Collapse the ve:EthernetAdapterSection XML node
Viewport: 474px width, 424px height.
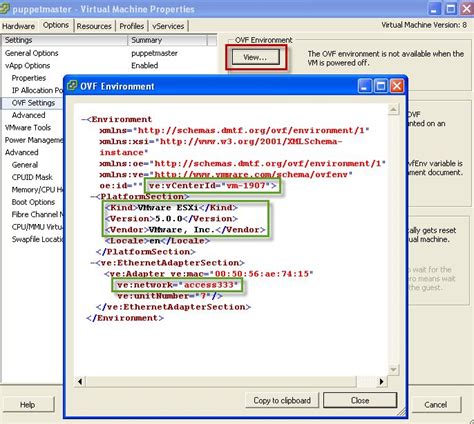click(93, 263)
